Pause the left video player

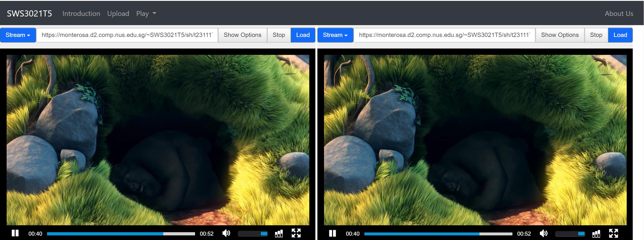point(15,233)
